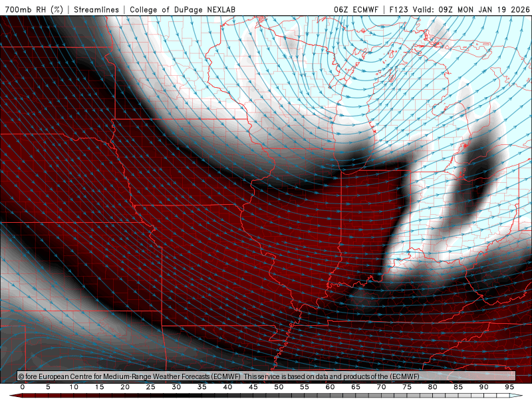Click the "60" colorbar tick label
Image resolution: width=532 pixels, height=399 pixels.
tap(330, 387)
